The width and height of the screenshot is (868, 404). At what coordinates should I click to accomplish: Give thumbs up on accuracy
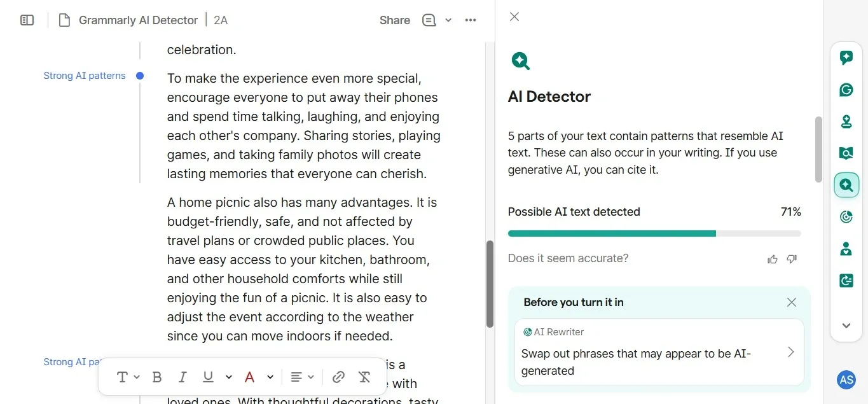point(773,259)
